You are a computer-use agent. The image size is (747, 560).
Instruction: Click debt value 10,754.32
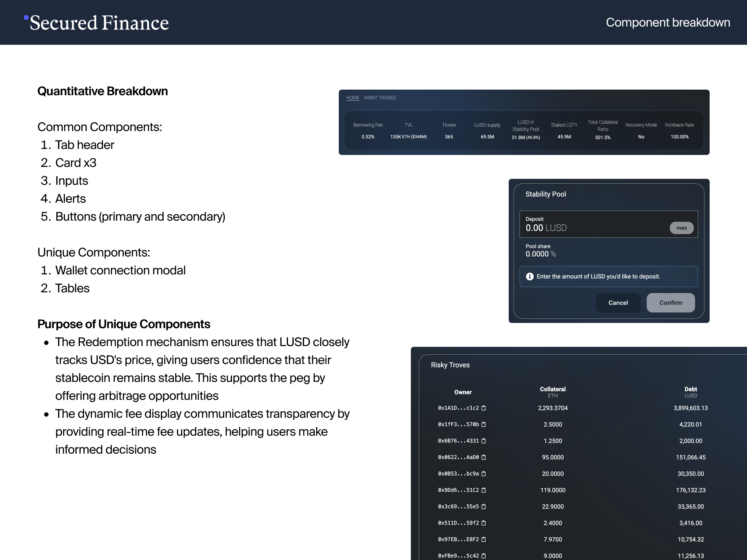pyautogui.click(x=691, y=539)
